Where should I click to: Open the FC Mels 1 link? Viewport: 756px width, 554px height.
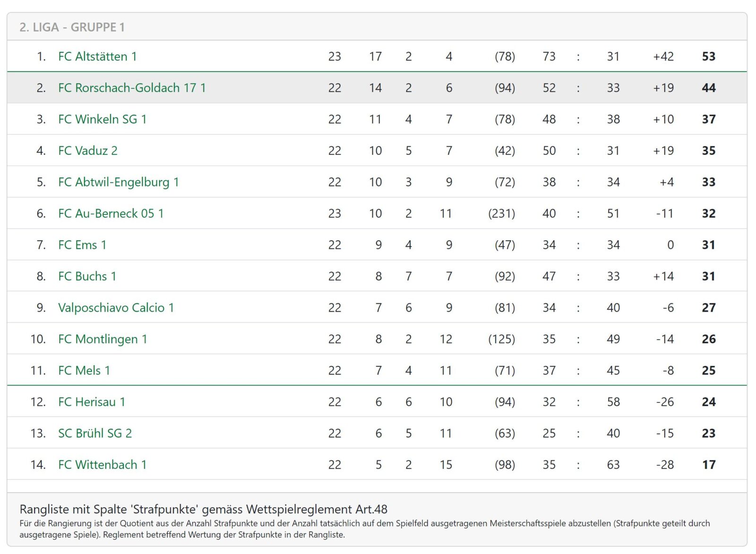click(x=84, y=371)
